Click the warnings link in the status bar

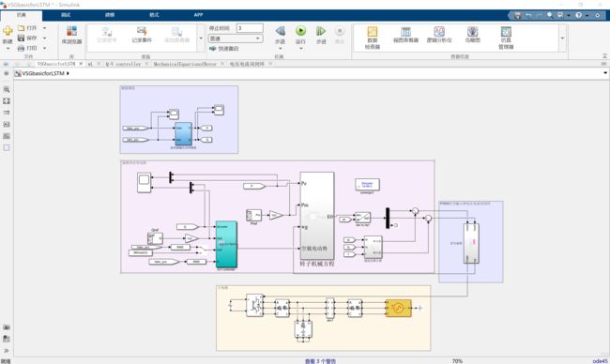click(320, 361)
